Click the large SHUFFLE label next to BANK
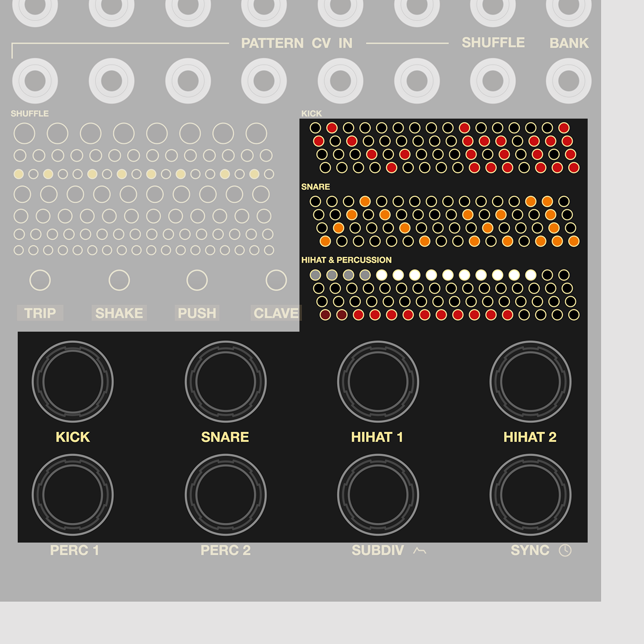Viewport: 644px width, 644px height. (x=493, y=42)
